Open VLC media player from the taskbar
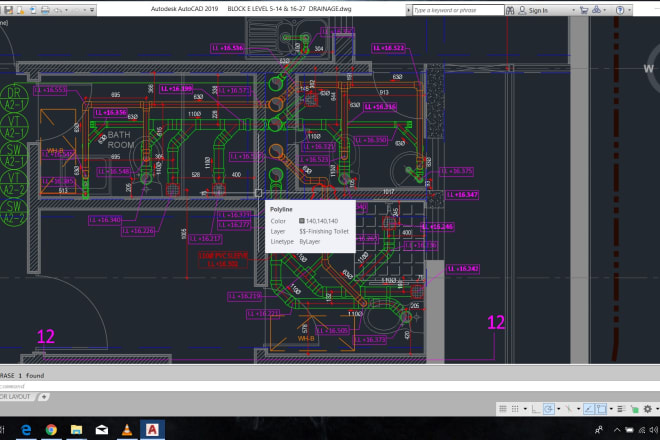The image size is (660, 440). click(126, 429)
